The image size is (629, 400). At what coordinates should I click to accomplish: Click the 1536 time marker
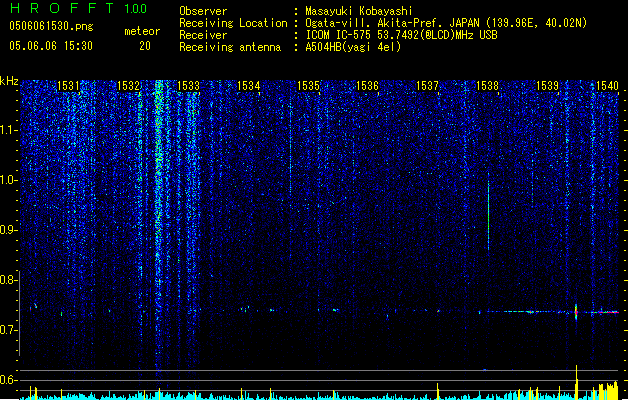[367, 86]
